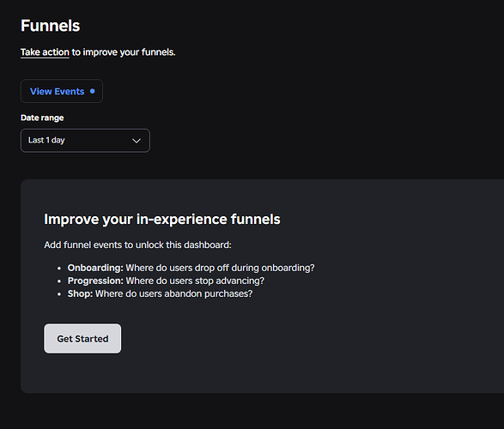Click the heading Improve your in-experience funnels
The height and width of the screenshot is (429, 504).
point(162,220)
